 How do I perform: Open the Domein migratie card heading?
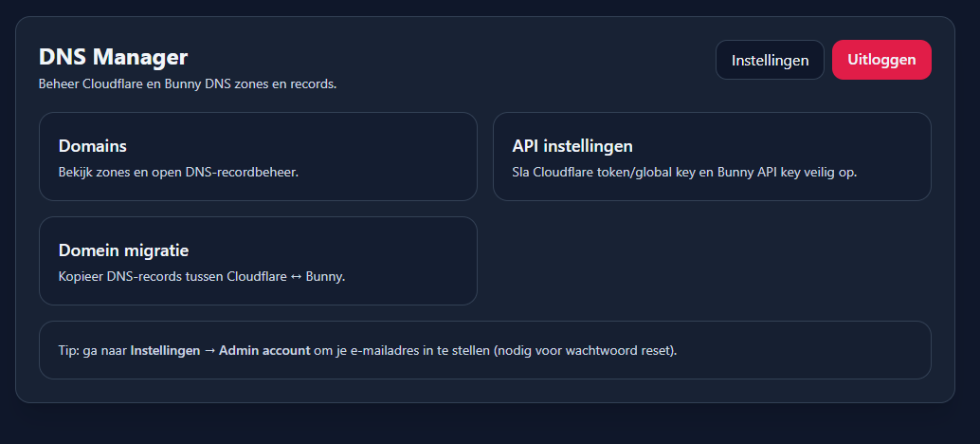click(124, 250)
